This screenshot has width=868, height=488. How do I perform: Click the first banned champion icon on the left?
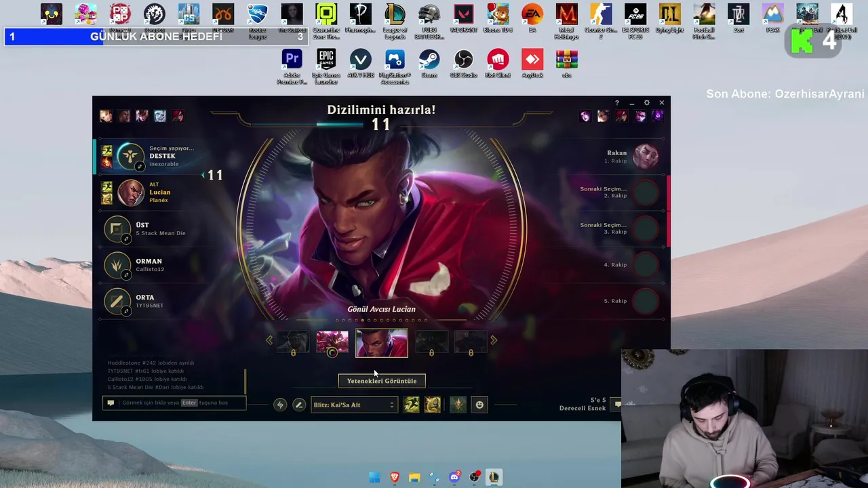coord(106,116)
